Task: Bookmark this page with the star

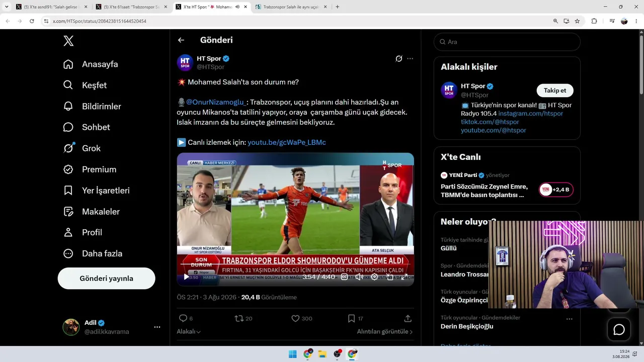Action: point(577,21)
